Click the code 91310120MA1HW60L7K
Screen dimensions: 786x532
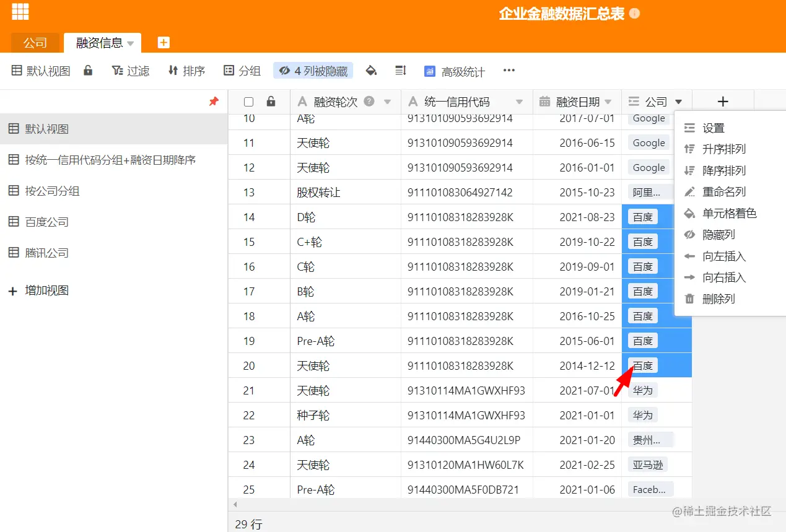tap(467, 464)
